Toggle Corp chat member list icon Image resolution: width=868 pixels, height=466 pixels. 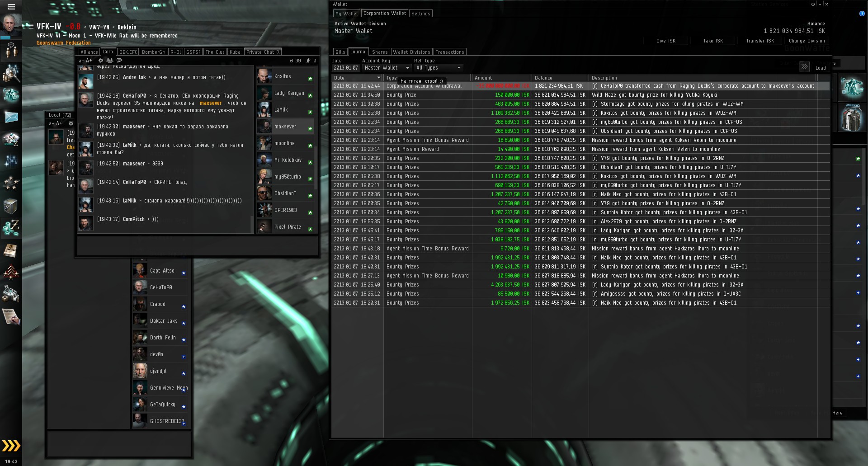(x=110, y=61)
